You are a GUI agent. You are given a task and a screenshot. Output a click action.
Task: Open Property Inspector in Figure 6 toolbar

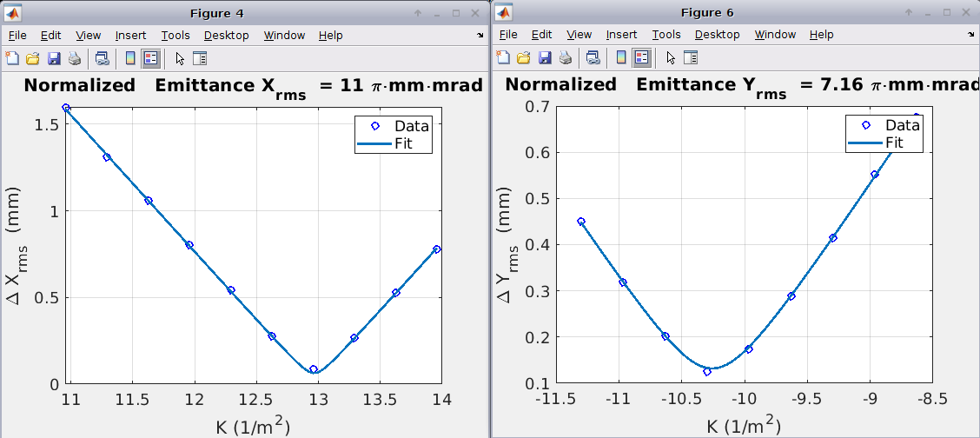691,58
